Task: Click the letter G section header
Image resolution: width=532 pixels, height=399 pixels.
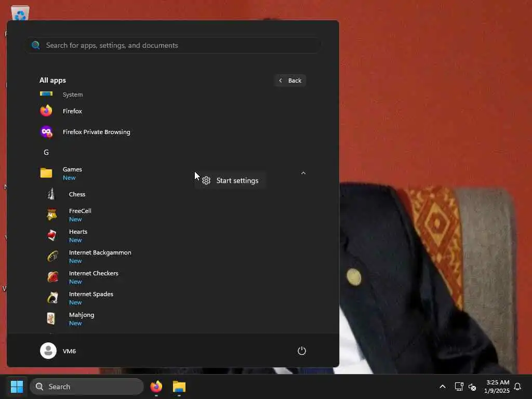Action: 46,152
